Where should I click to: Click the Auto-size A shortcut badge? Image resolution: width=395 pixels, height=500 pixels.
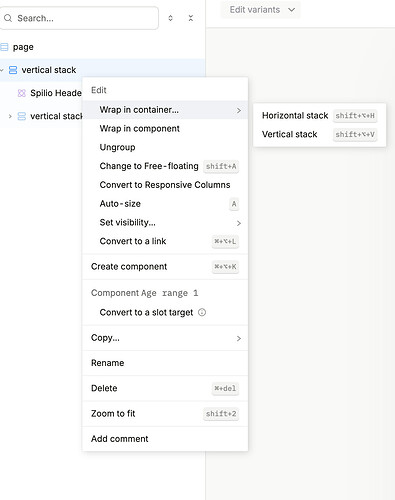234,204
